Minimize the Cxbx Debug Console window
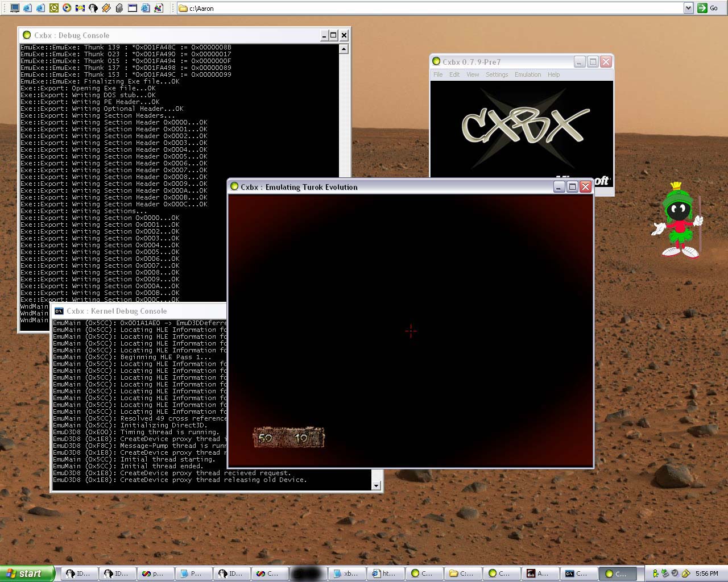Image resolution: width=728 pixels, height=582 pixels. click(x=324, y=35)
